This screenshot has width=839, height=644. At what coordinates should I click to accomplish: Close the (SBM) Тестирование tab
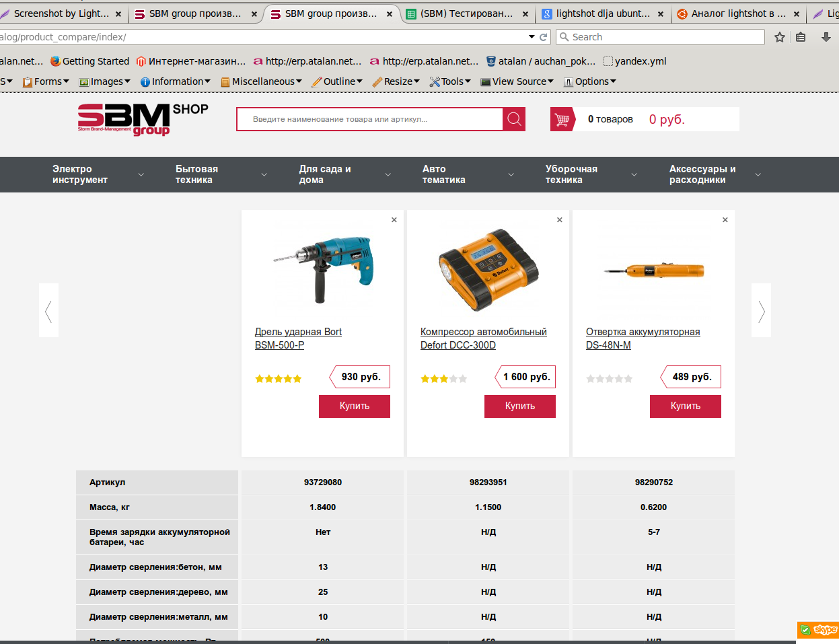tap(525, 13)
